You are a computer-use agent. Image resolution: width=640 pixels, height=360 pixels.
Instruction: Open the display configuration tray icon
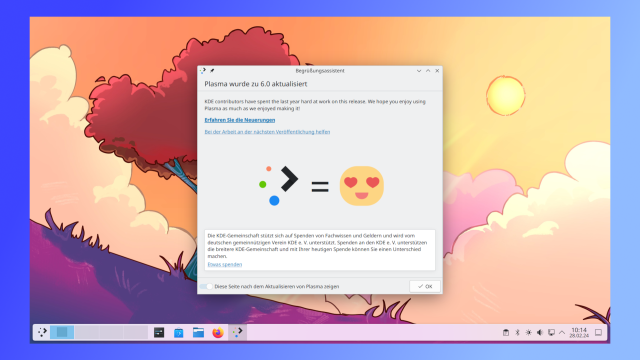[x=551, y=333]
